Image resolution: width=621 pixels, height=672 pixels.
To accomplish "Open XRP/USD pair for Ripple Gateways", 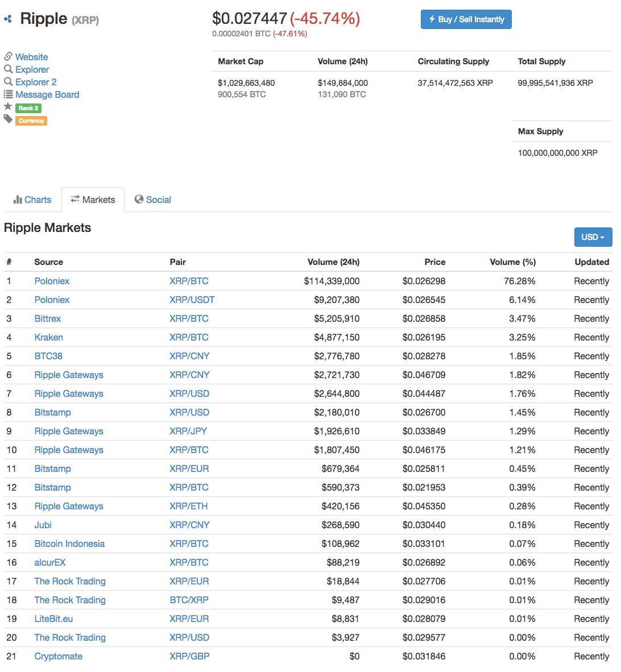I will [x=189, y=394].
